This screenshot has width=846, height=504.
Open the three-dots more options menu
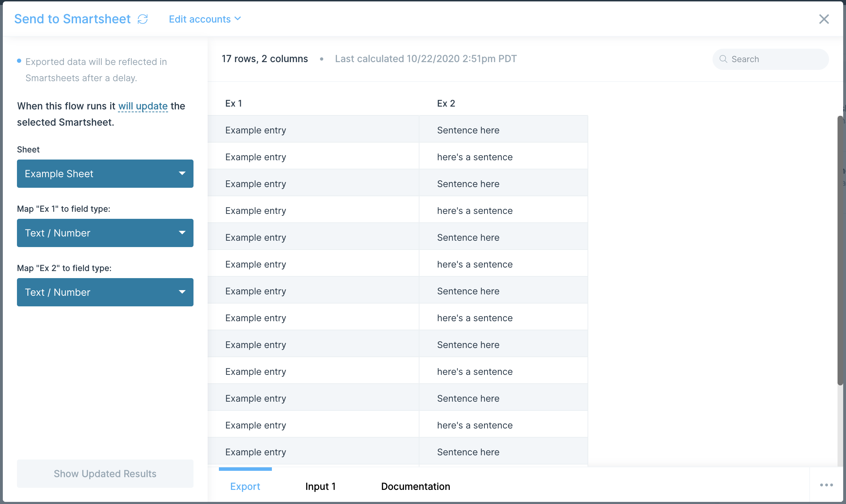coord(826,485)
